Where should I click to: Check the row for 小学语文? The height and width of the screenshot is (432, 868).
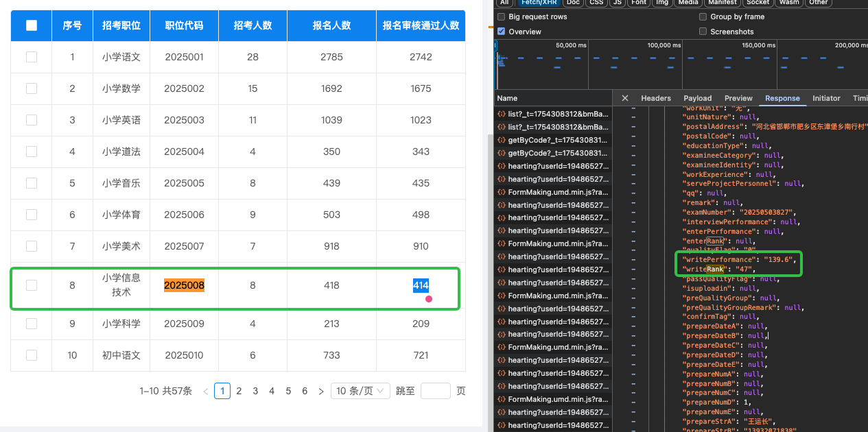(32, 57)
